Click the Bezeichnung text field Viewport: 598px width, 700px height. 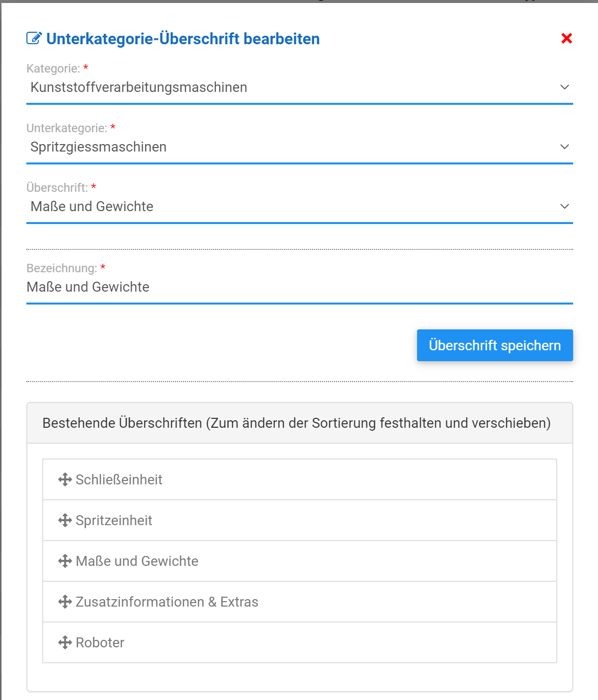click(298, 287)
